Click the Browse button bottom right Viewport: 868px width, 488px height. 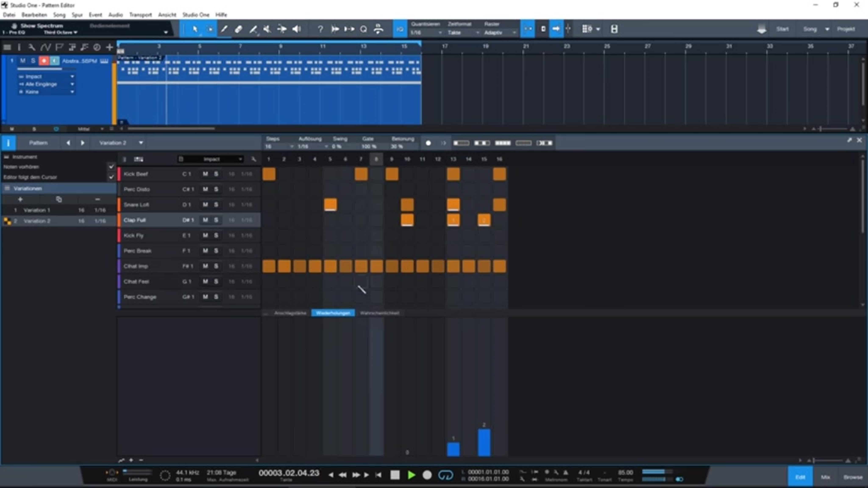pyautogui.click(x=853, y=477)
